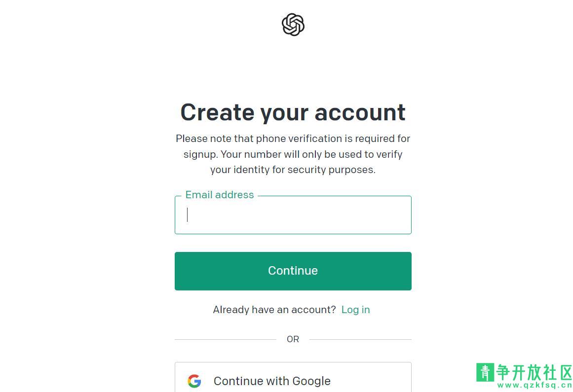Open the Log in link
The width and height of the screenshot is (573, 392).
(x=355, y=310)
